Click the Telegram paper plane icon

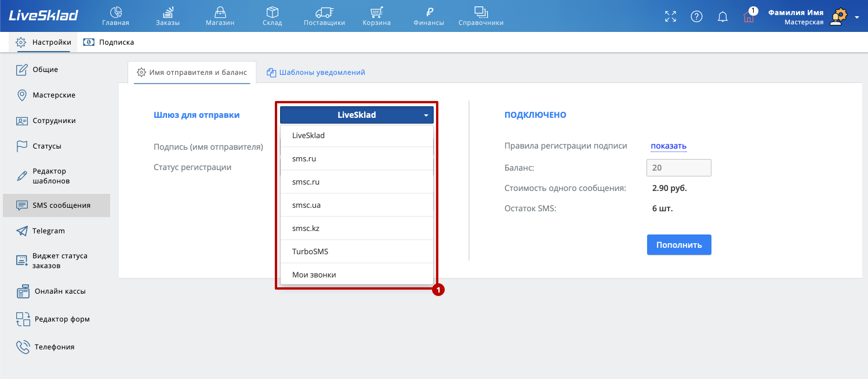click(x=22, y=231)
